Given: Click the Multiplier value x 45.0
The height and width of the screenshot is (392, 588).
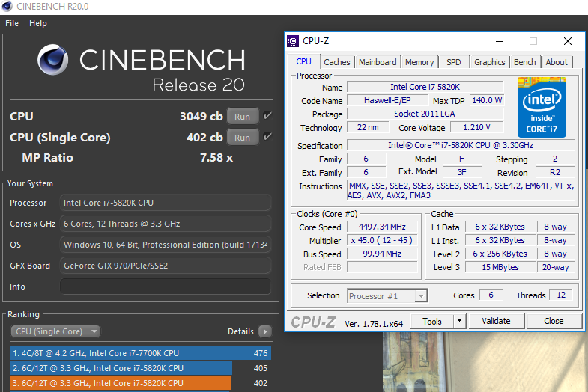Looking at the screenshot, I should 382,240.
